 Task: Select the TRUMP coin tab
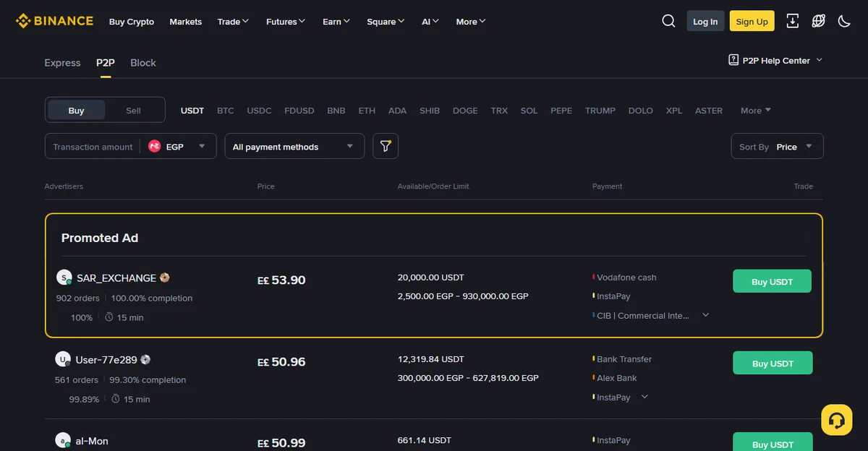600,111
